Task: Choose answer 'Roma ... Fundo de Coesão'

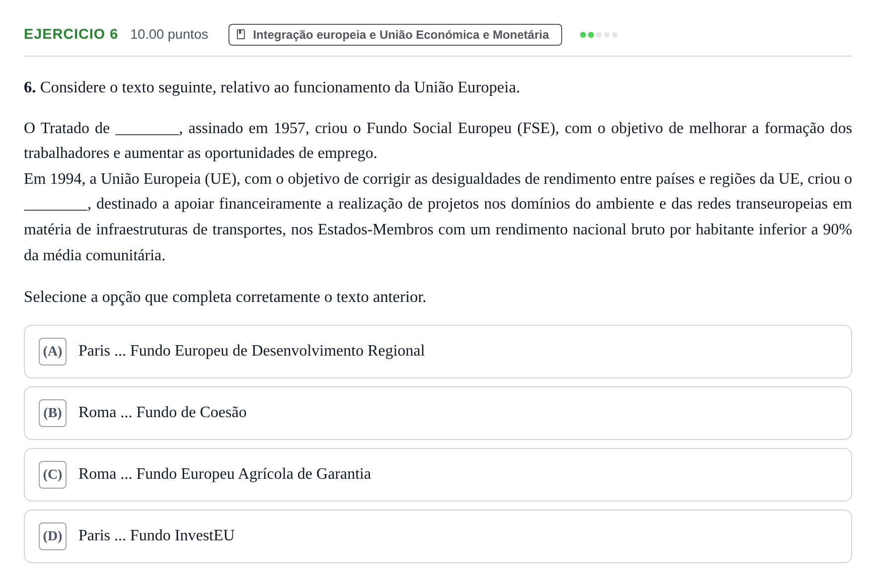Action: click(438, 413)
